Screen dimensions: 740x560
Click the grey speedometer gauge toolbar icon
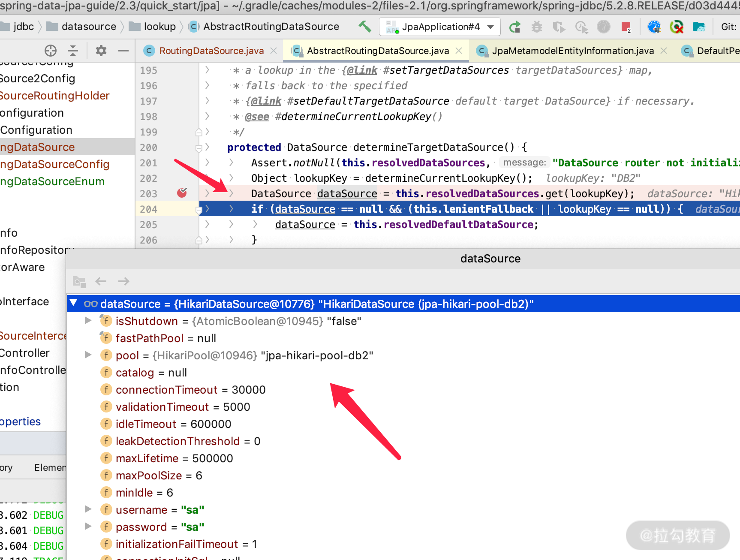[x=604, y=27]
